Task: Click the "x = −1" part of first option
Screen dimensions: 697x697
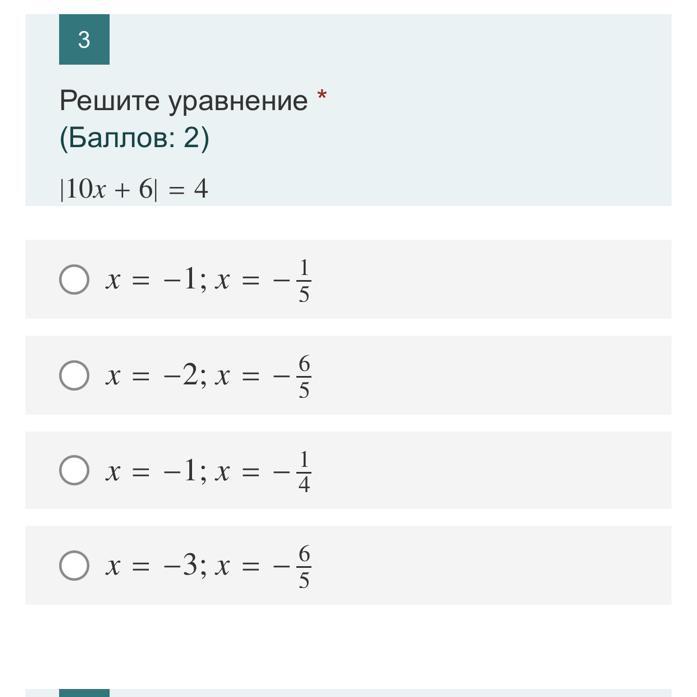Action: [151, 280]
